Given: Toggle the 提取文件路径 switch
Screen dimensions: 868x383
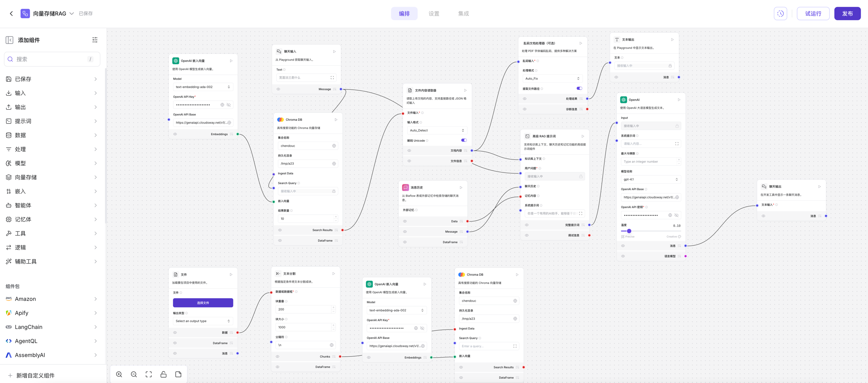Looking at the screenshot, I should pyautogui.click(x=579, y=88).
